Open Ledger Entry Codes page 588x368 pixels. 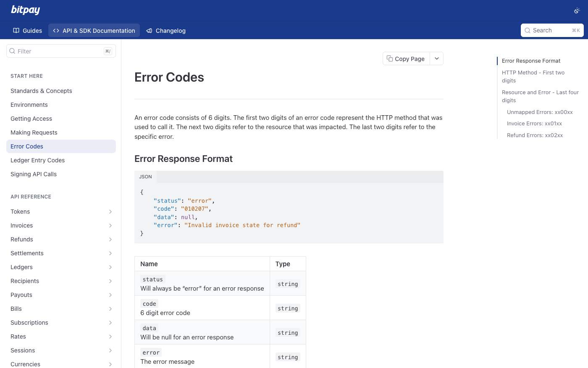pos(61,160)
